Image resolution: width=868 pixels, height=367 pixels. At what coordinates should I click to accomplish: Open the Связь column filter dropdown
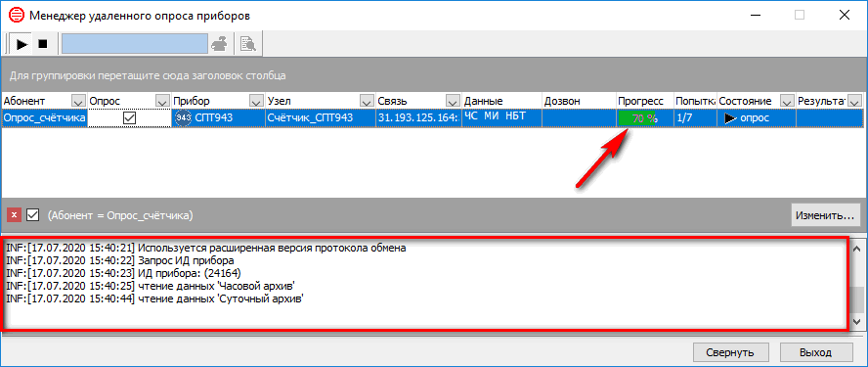tap(453, 101)
